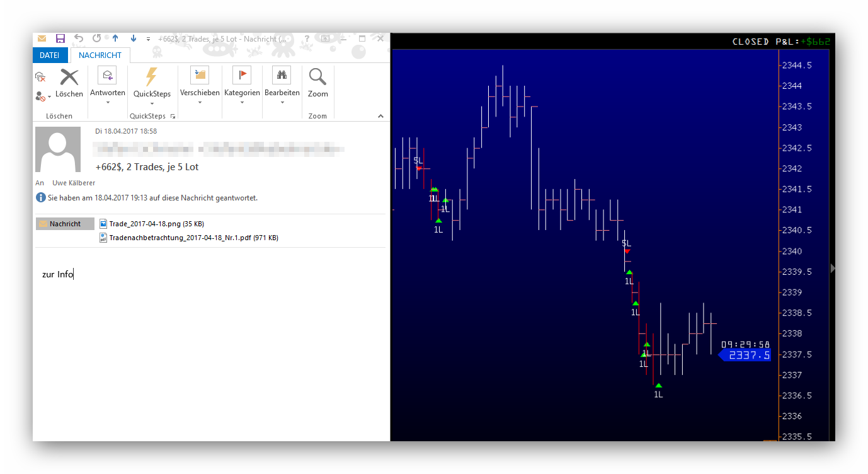Open attachment Tradenachbetrachtung_2017-04-18_Nr.1.pdf
Image resolution: width=868 pixels, height=474 pixels.
193,238
